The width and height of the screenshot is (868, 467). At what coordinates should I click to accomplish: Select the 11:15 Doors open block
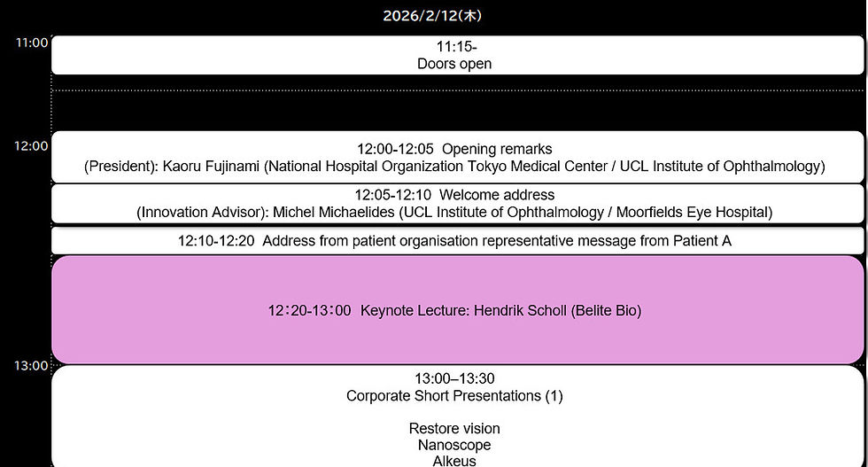pos(457,55)
